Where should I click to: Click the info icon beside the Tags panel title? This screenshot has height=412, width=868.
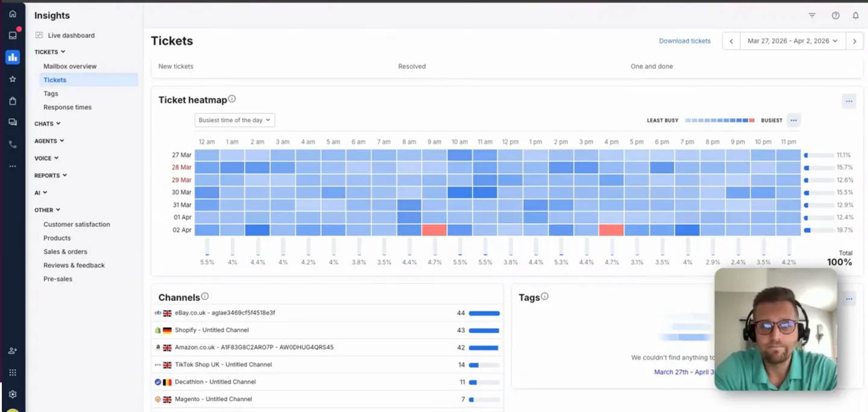[x=545, y=296]
